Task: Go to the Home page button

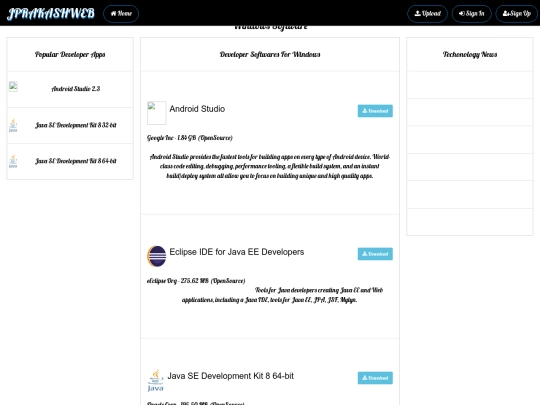Action: [121, 14]
